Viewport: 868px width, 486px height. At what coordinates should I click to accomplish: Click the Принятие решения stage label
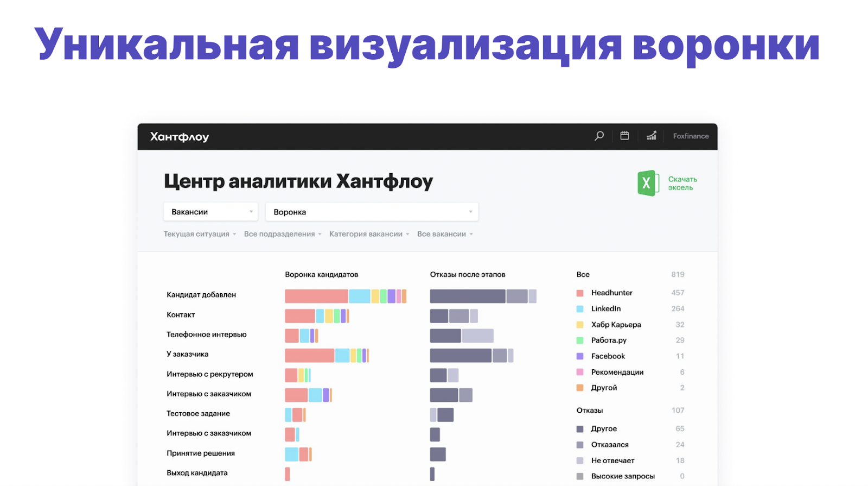click(x=201, y=453)
